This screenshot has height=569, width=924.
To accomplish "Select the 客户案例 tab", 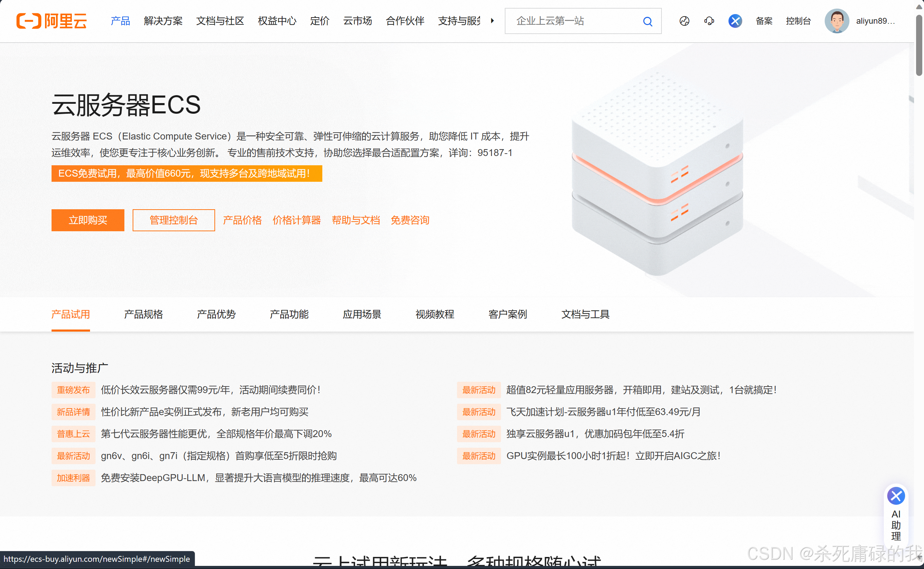I will 507,314.
